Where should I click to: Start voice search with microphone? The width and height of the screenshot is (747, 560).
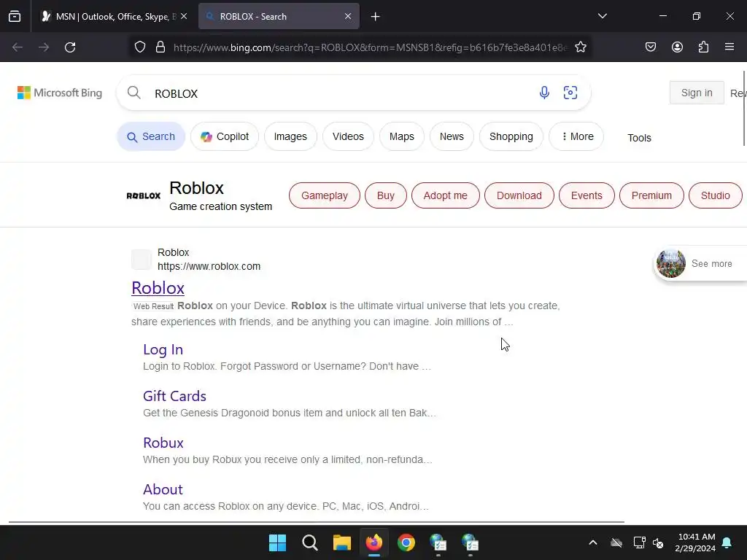[544, 93]
